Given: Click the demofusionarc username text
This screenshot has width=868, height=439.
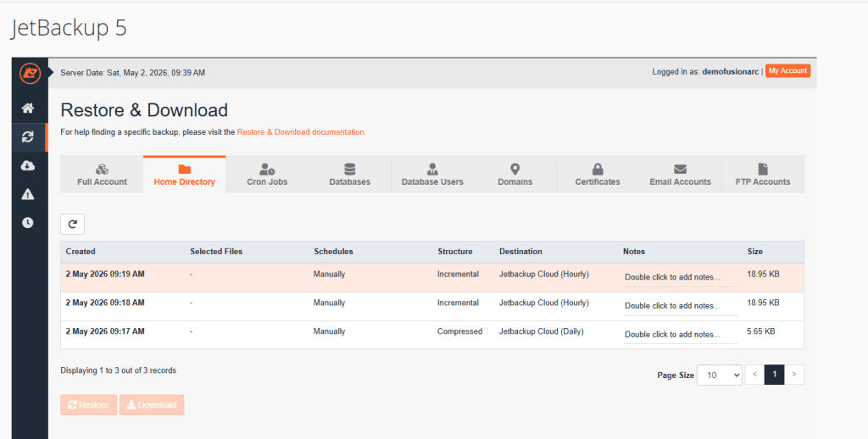Looking at the screenshot, I should [731, 71].
